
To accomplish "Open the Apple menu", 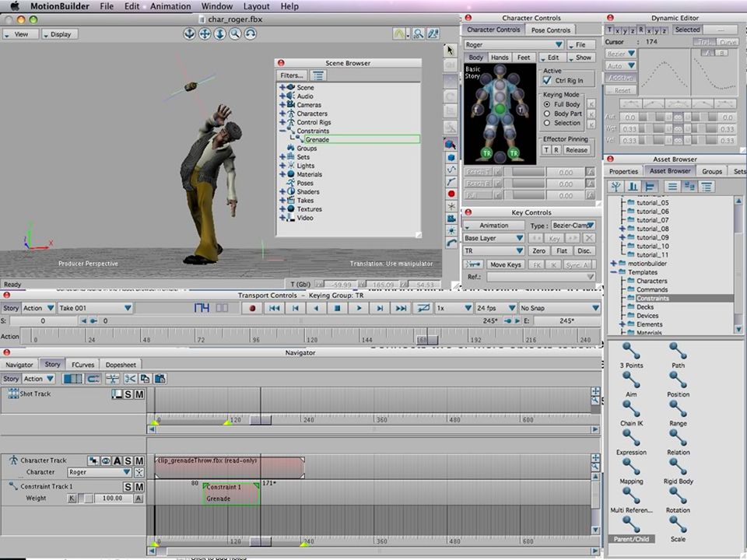I will click(x=15, y=6).
